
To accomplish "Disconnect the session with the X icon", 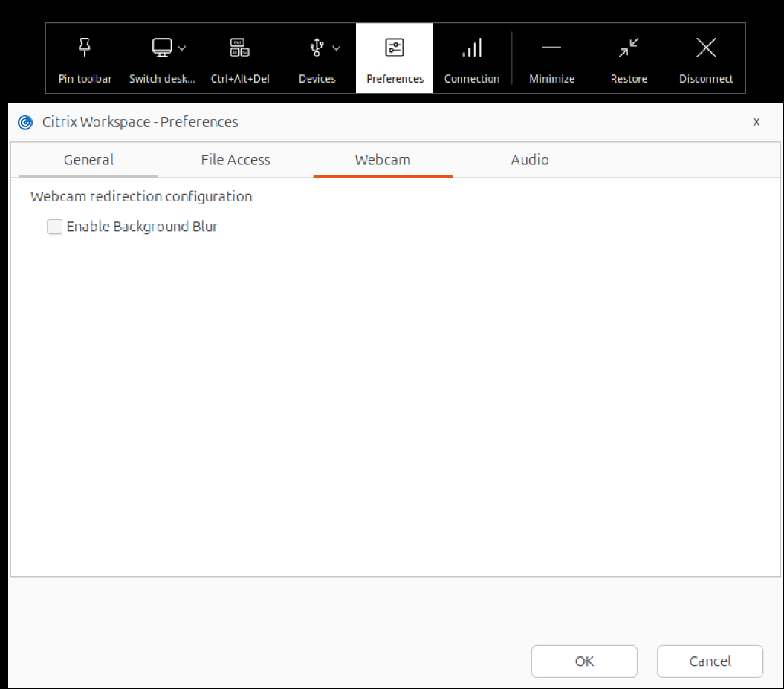I will click(706, 48).
